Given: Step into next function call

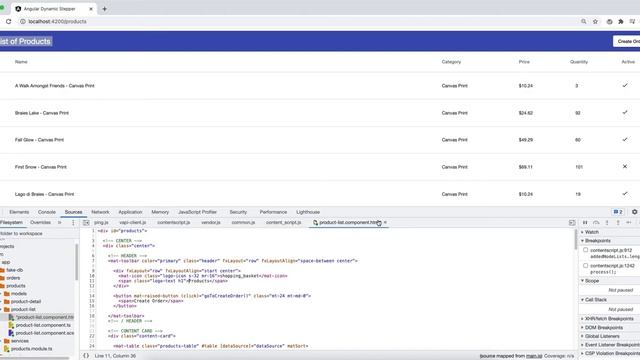Looking at the screenshot, I should tap(607, 222).
